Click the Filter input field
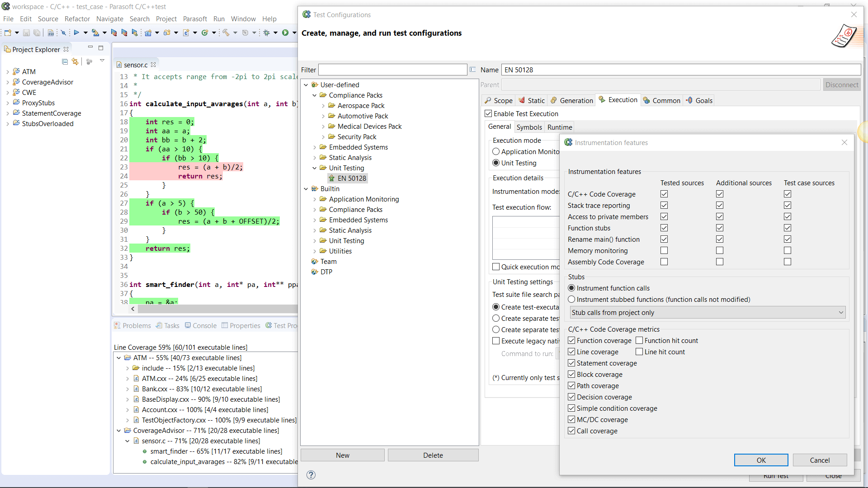 click(392, 70)
